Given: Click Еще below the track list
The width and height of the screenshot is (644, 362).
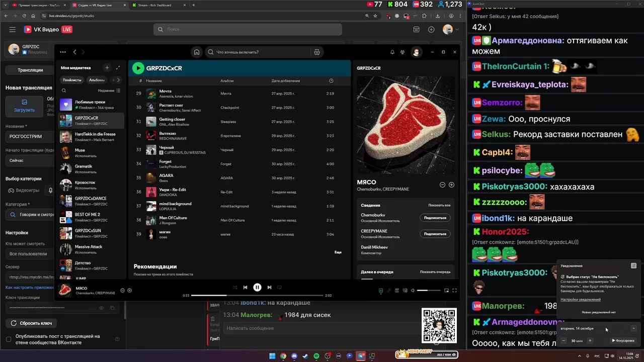Looking at the screenshot, I should pos(338,252).
